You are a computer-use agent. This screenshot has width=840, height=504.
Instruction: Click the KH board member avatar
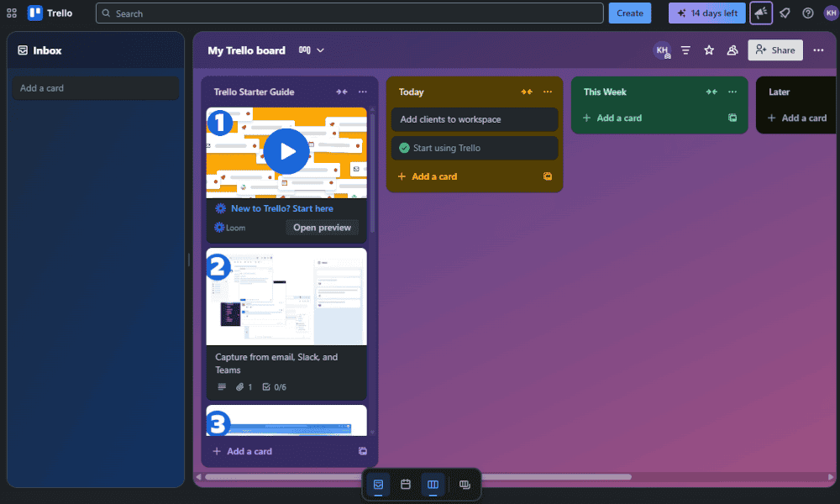click(x=662, y=50)
